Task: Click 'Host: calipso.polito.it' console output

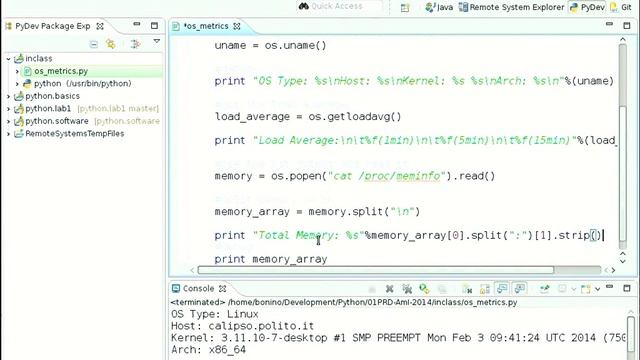Action: click(242, 326)
